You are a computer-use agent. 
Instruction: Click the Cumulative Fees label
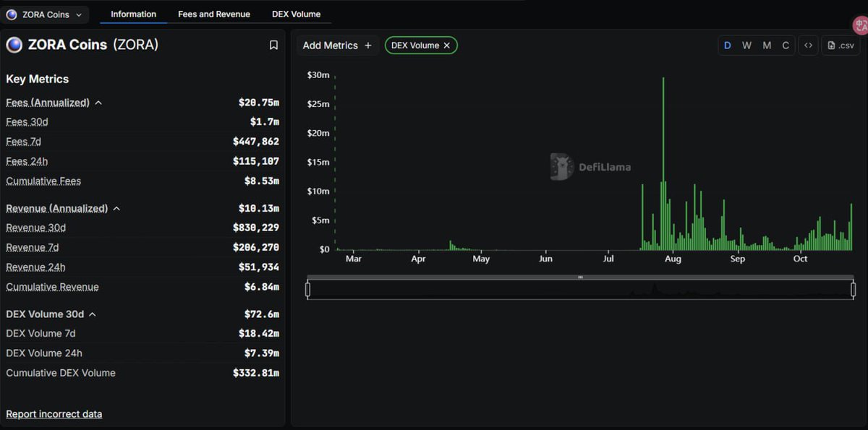(43, 181)
